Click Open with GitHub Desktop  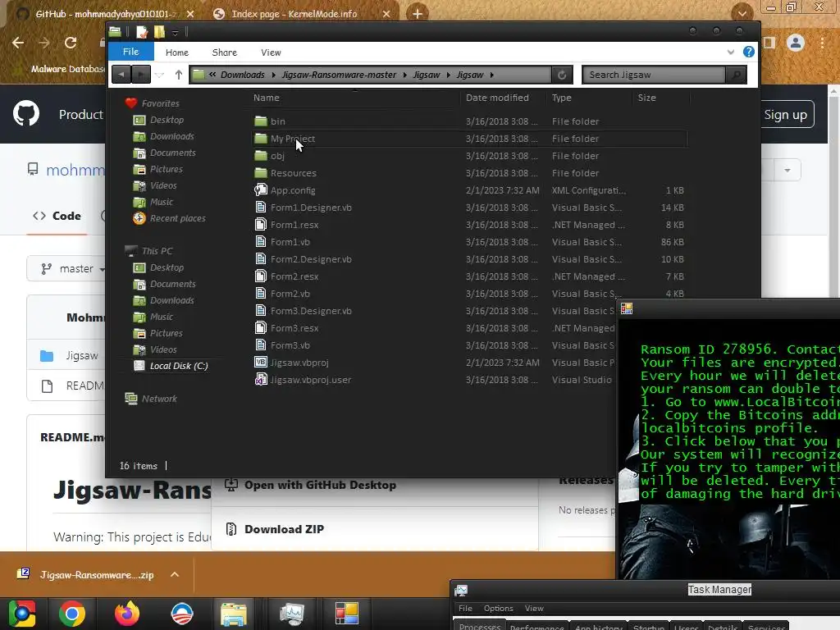click(x=320, y=486)
